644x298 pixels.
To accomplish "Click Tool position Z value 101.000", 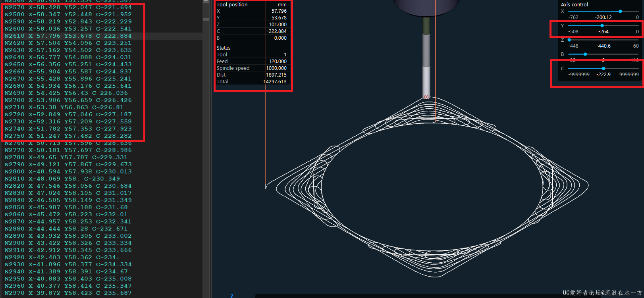I will [278, 25].
